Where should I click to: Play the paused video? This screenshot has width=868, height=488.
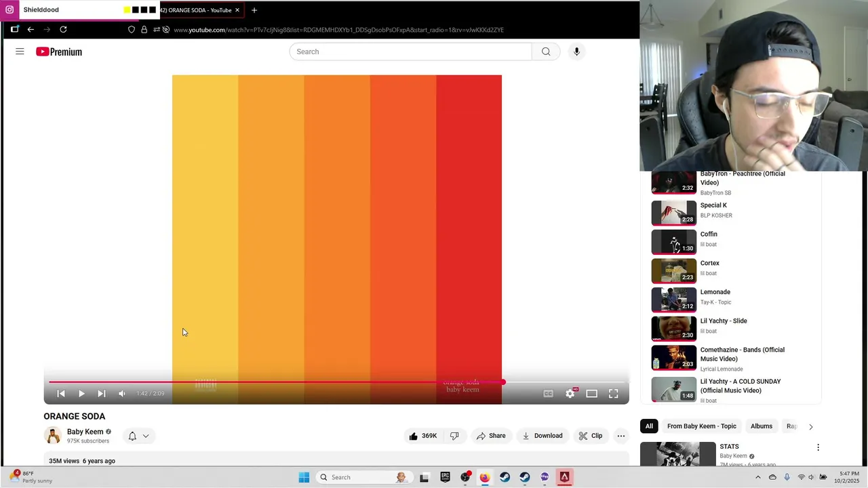(x=81, y=394)
